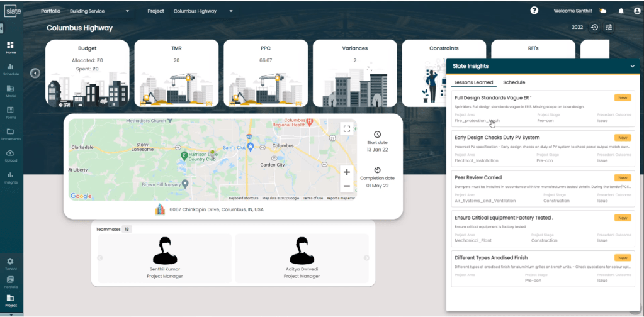Collapse the Slate Insights panel

pos(632,66)
